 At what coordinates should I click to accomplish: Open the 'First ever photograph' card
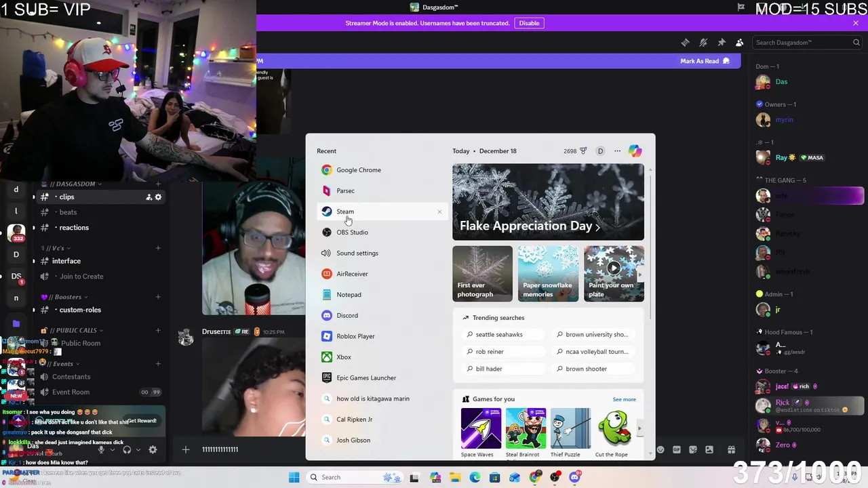tap(482, 273)
